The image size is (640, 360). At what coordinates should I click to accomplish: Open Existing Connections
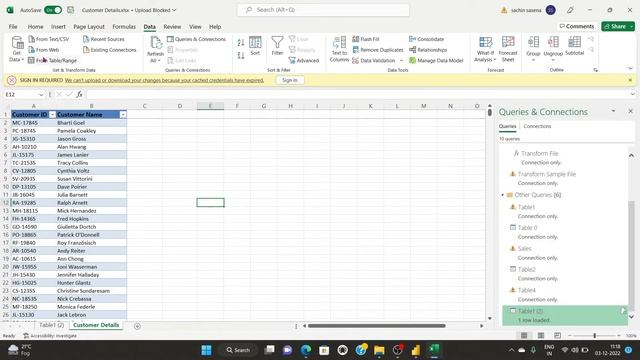click(x=109, y=50)
